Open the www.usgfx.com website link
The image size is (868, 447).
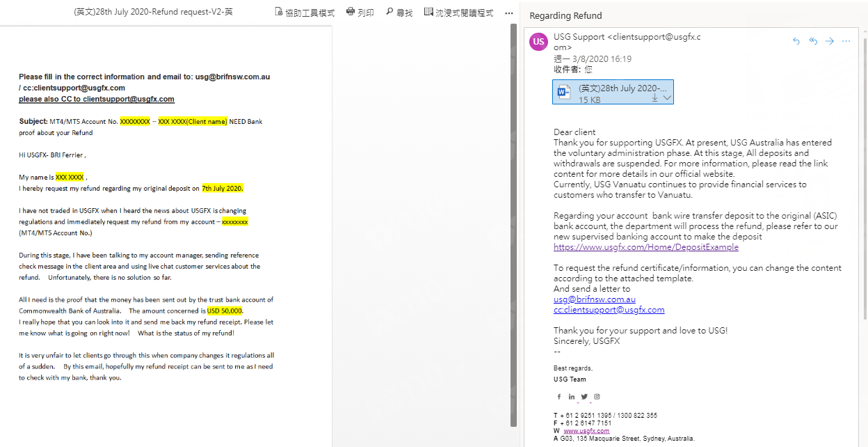click(x=586, y=431)
